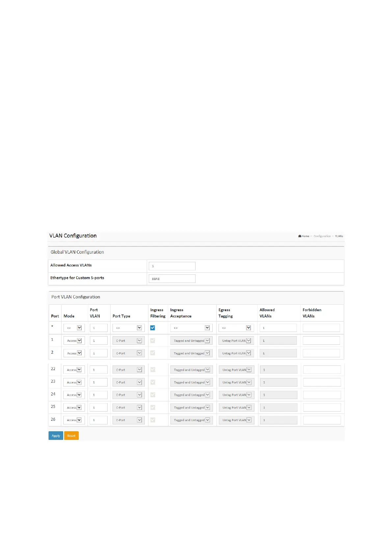The image size is (392, 554).
Task: Click the Ethertype for Custom S-ports field
Action: pos(172,279)
